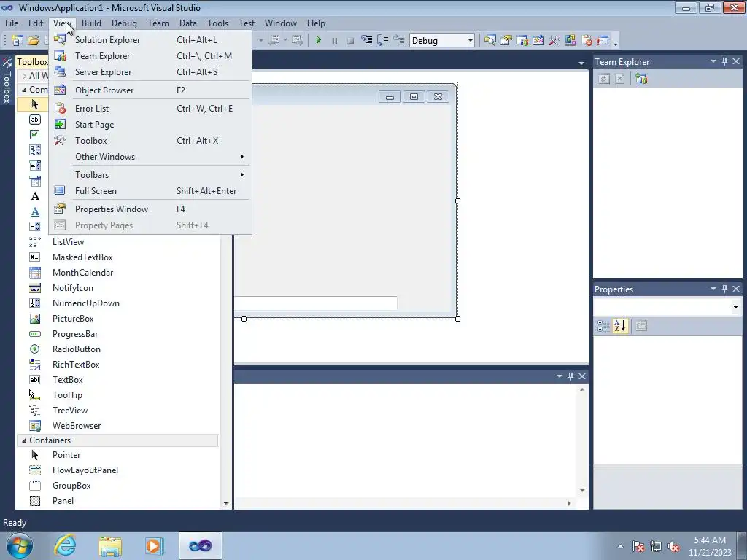The height and width of the screenshot is (560, 747).
Task: Collapse the Containers group in the Toolbox
Action: click(x=24, y=440)
